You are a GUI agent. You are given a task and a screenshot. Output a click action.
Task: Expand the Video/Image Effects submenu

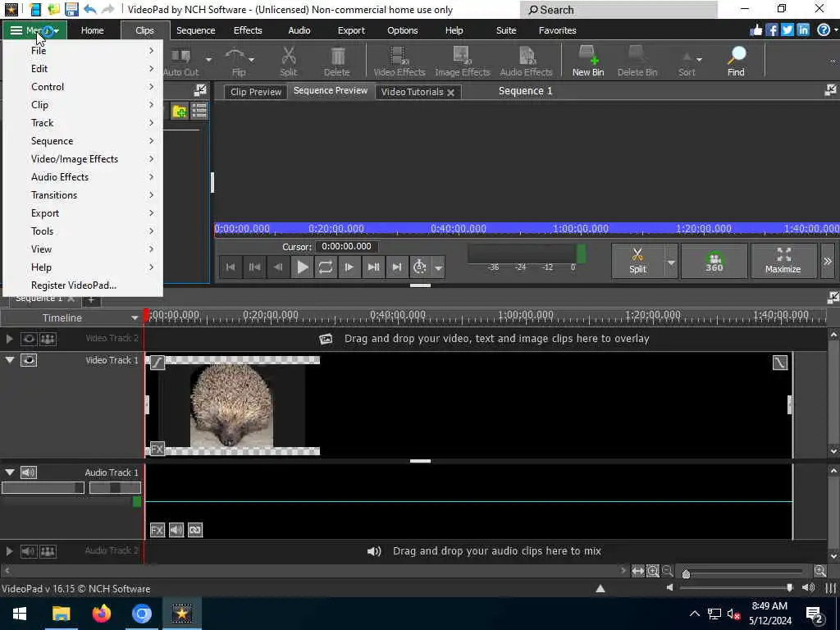pos(83,158)
